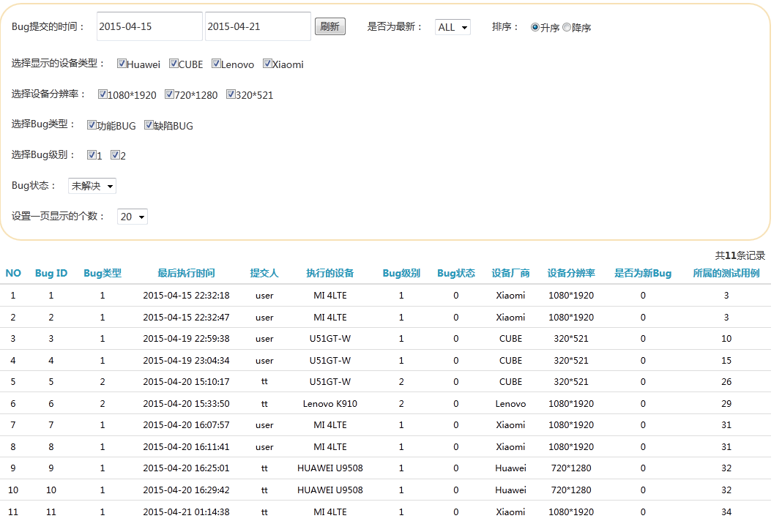The height and width of the screenshot is (532, 782).
Task: Click test case value 34
Action: [x=726, y=512]
